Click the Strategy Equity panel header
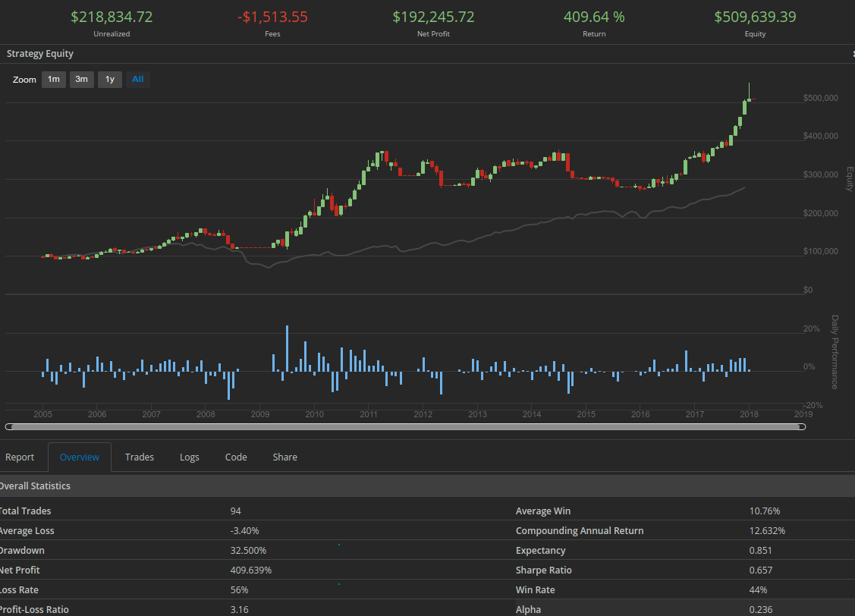Image resolution: width=855 pixels, height=616 pixels. point(40,54)
